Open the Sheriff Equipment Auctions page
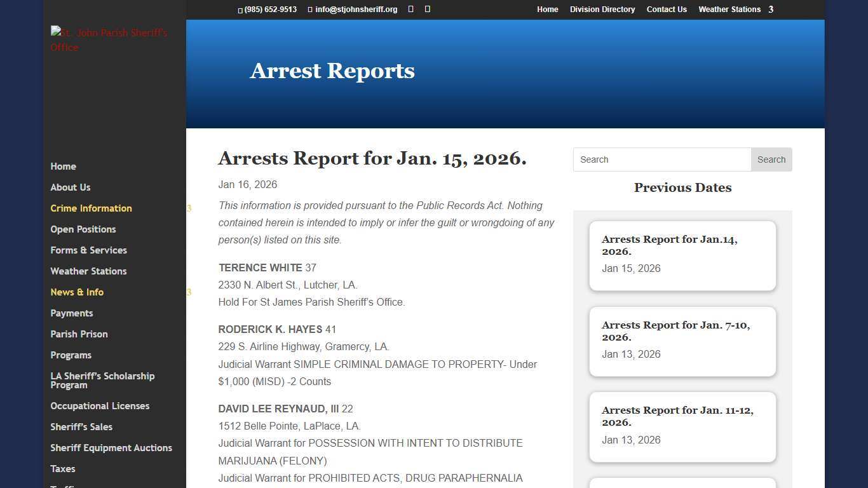This screenshot has width=868, height=488. (x=111, y=448)
